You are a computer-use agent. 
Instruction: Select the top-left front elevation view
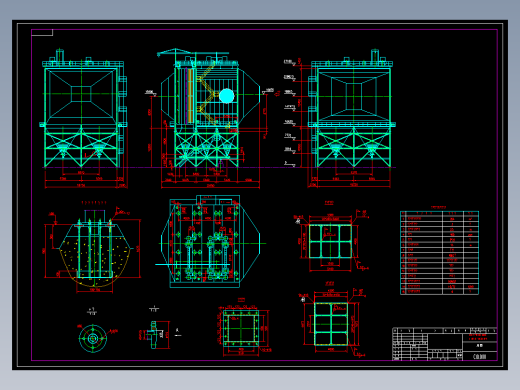(83, 118)
